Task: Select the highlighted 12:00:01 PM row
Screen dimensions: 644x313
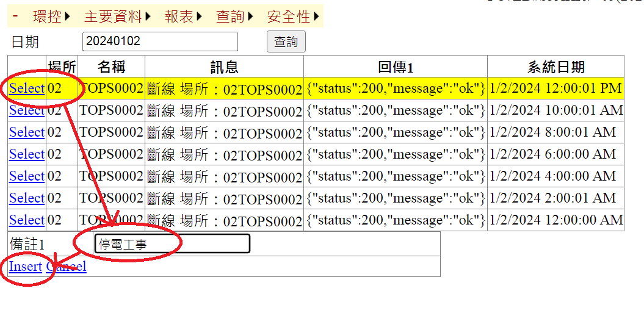Action: (27, 88)
